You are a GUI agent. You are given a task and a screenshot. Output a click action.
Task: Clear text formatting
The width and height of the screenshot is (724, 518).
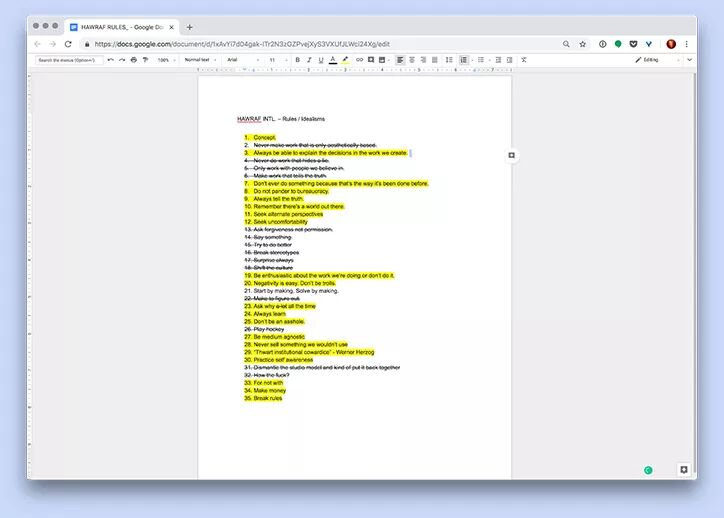point(524,60)
